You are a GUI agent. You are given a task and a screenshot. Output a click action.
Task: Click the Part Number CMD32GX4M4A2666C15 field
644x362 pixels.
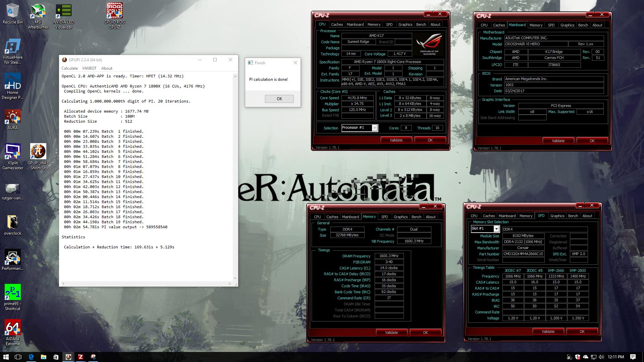pyautogui.click(x=523, y=254)
